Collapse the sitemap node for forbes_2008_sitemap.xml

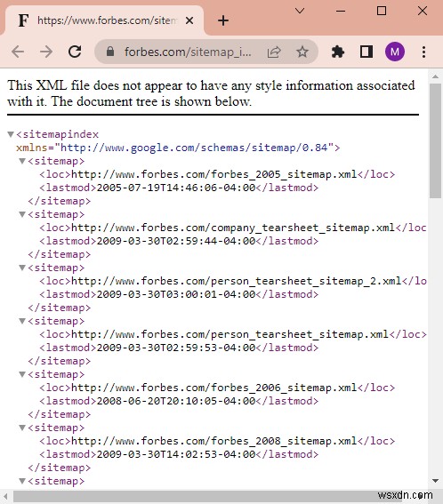[22, 428]
